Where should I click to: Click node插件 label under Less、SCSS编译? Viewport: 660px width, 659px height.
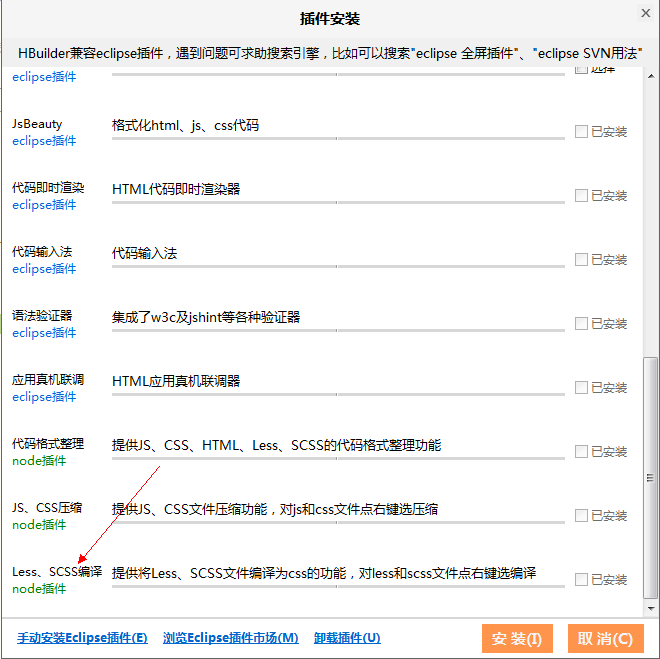click(39, 589)
